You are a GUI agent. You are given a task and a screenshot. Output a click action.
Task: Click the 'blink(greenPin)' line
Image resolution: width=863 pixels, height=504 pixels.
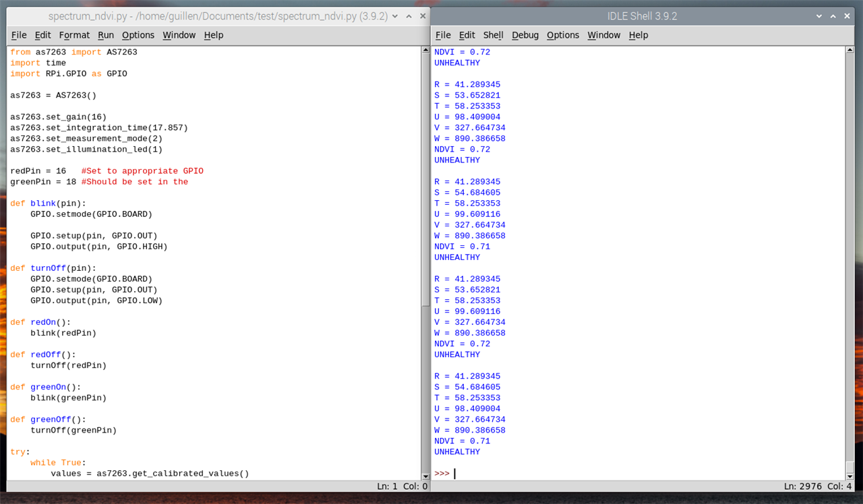pos(68,397)
